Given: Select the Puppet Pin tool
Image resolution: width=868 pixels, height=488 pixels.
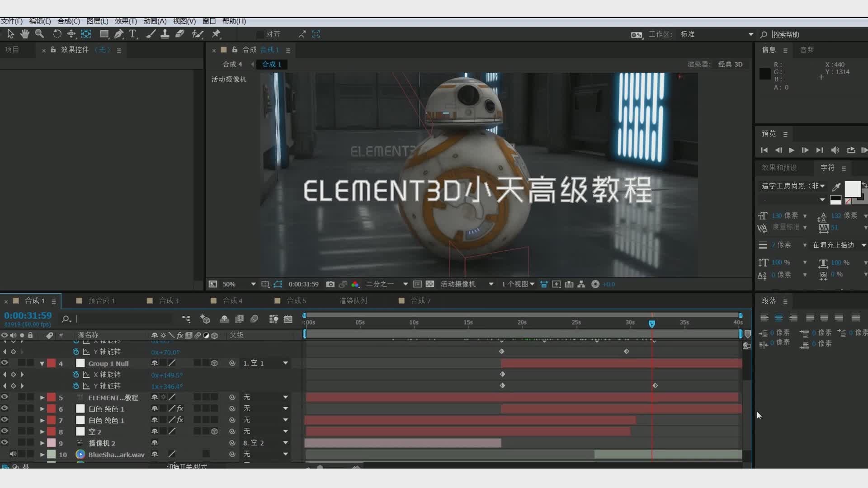Looking at the screenshot, I should coord(216,34).
